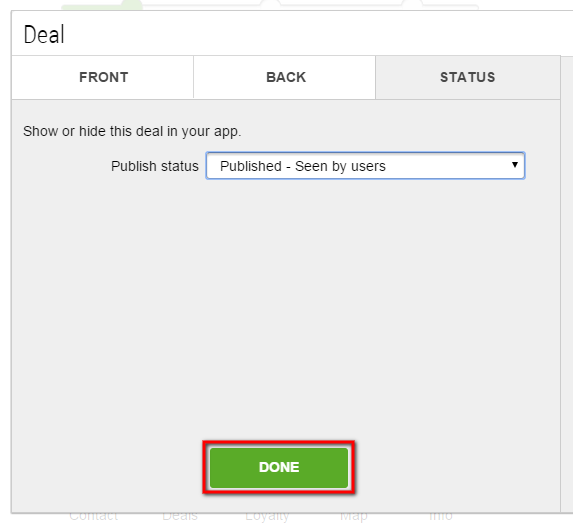
Task: Click the middle progress step circle at top
Action: point(270,4)
